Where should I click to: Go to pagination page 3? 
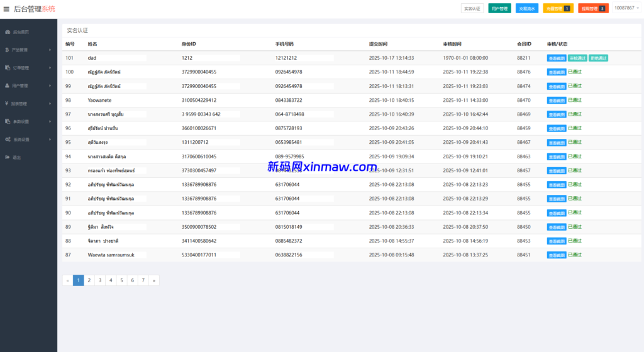[x=100, y=280]
